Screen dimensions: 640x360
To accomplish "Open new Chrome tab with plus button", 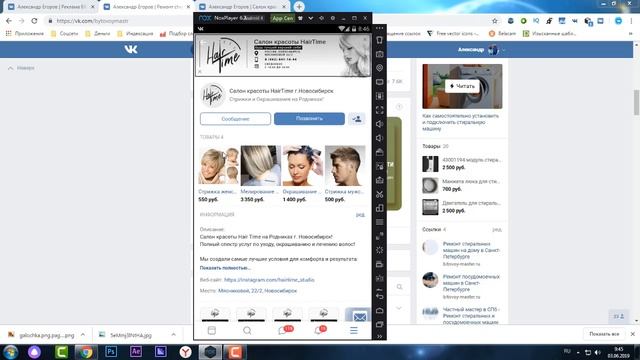I will coord(299,7).
